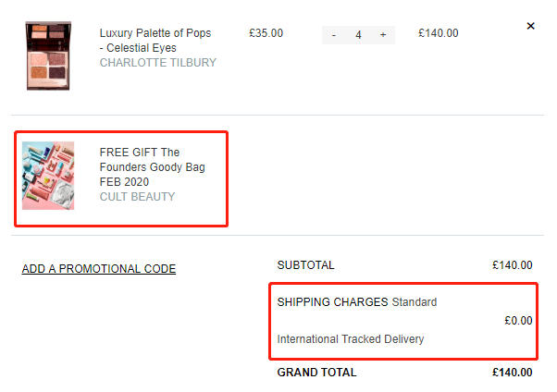Select the £35.00 unit price

[x=266, y=33]
